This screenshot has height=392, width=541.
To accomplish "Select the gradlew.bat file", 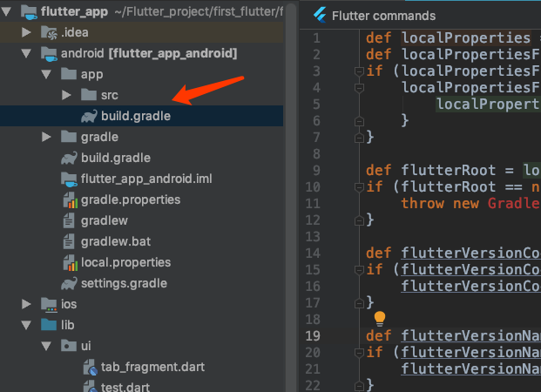I will coord(116,241).
